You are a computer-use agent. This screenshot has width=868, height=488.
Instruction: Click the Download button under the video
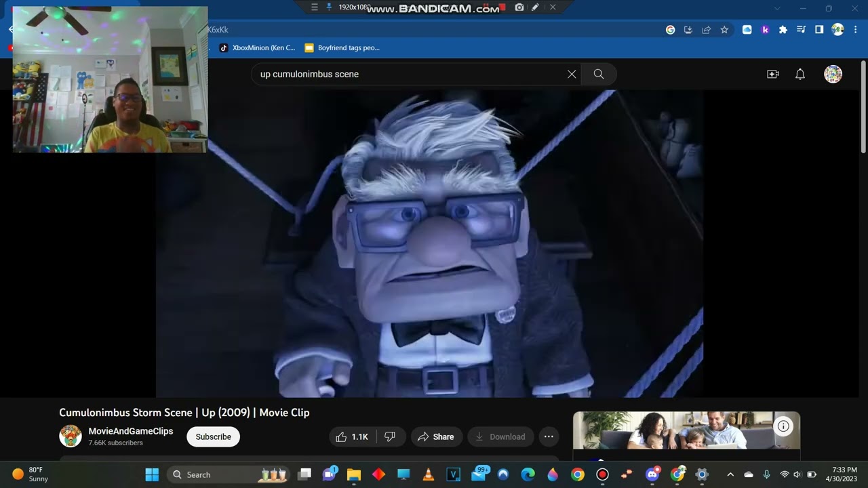pyautogui.click(x=500, y=436)
